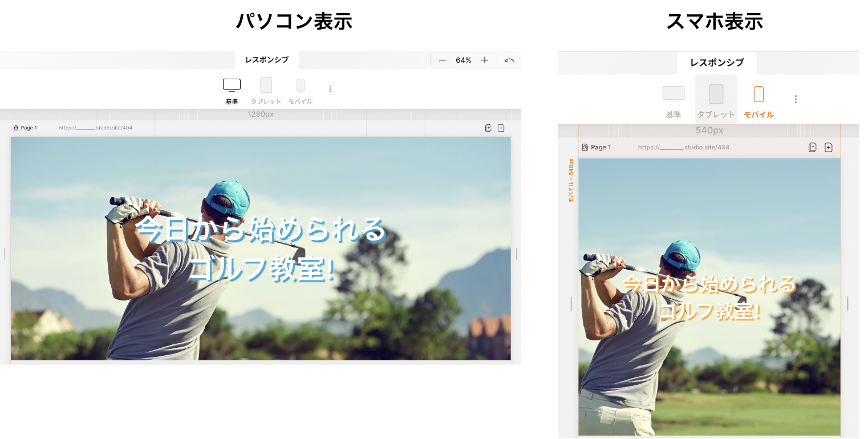Image resolution: width=868 pixels, height=439 pixels.
Task: Select the 基準 breakpoint in right panel
Action: point(674,101)
